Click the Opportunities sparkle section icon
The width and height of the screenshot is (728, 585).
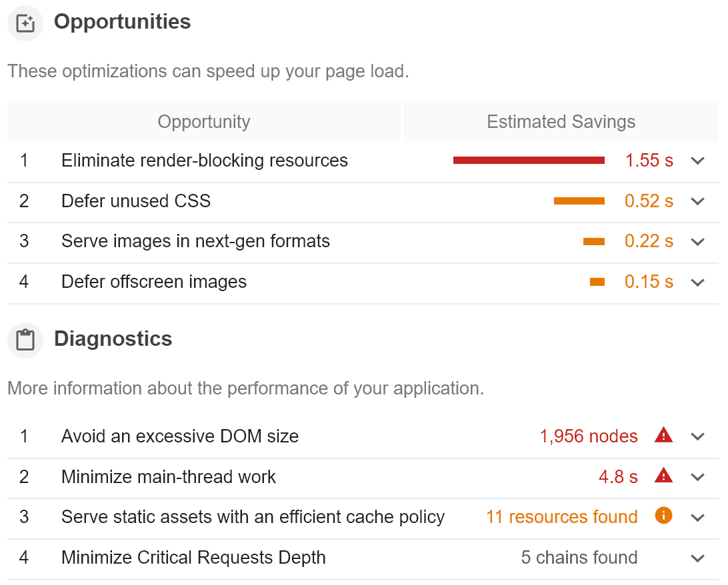pos(25,23)
